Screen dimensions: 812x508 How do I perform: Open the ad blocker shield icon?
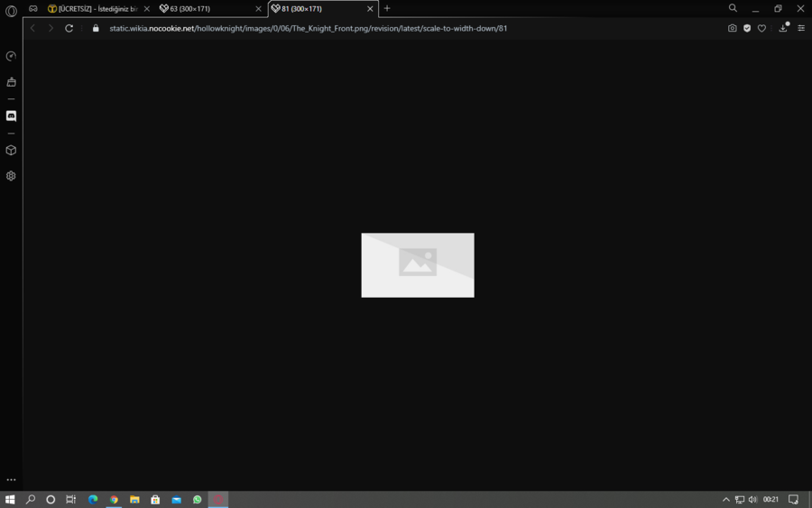click(747, 29)
